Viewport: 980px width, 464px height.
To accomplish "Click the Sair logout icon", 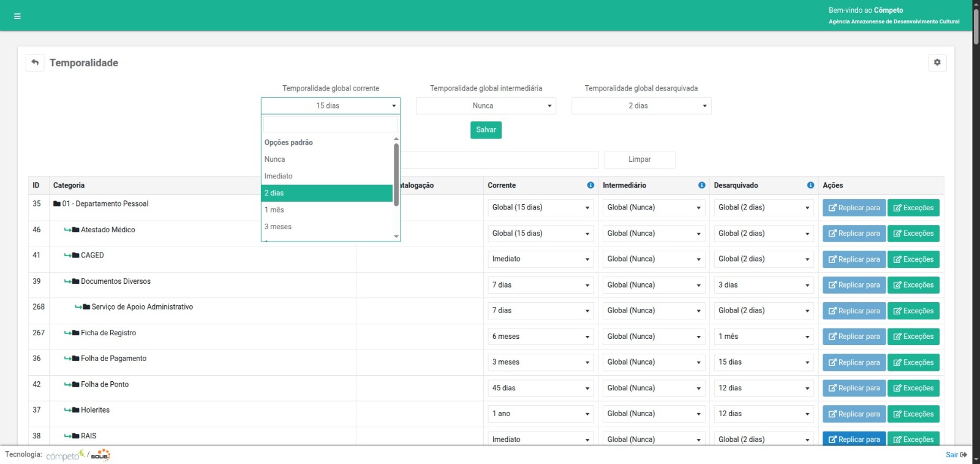I will pyautogui.click(x=963, y=455).
